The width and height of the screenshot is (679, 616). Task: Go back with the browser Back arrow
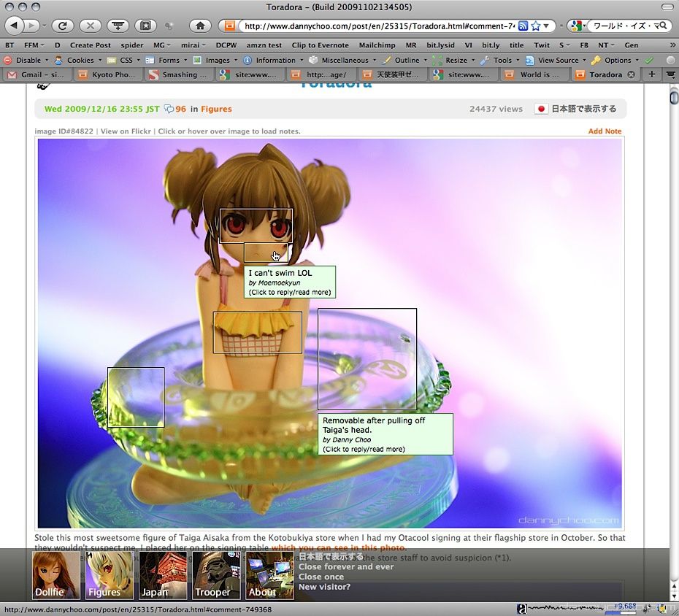click(x=14, y=26)
